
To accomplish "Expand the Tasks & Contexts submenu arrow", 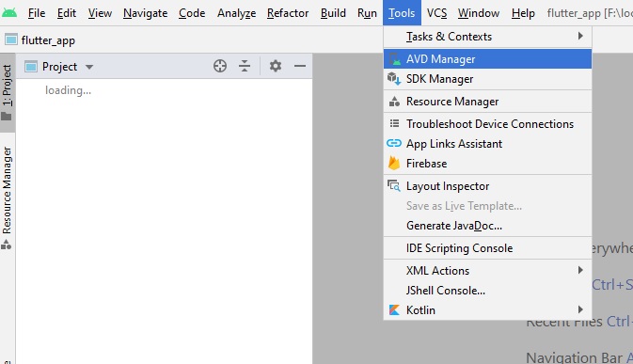I will tap(580, 36).
